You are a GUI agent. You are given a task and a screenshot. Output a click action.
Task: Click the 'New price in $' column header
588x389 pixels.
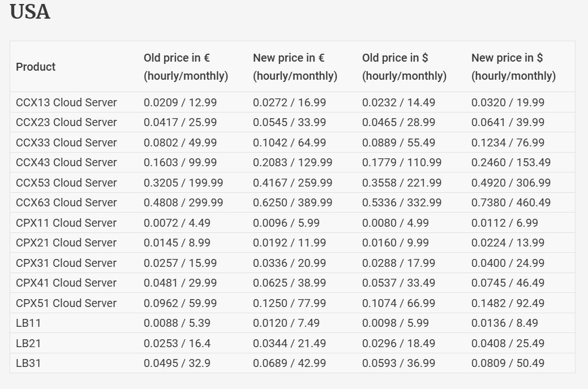513,67
